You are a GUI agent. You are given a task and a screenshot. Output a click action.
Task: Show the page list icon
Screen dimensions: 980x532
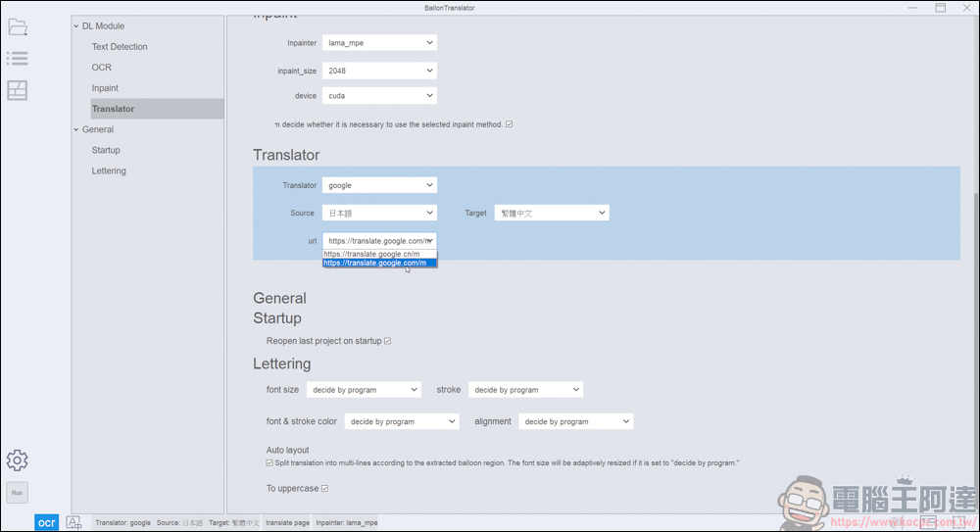click(17, 58)
